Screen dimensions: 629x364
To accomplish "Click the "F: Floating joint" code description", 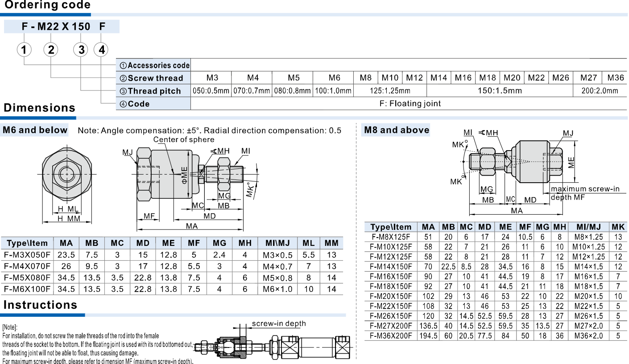I will pos(410,104).
